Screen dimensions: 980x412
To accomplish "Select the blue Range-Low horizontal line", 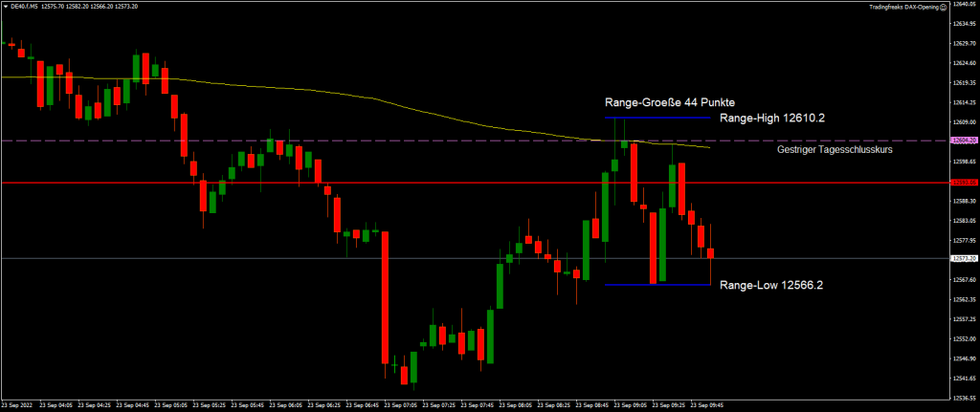I will point(660,285).
